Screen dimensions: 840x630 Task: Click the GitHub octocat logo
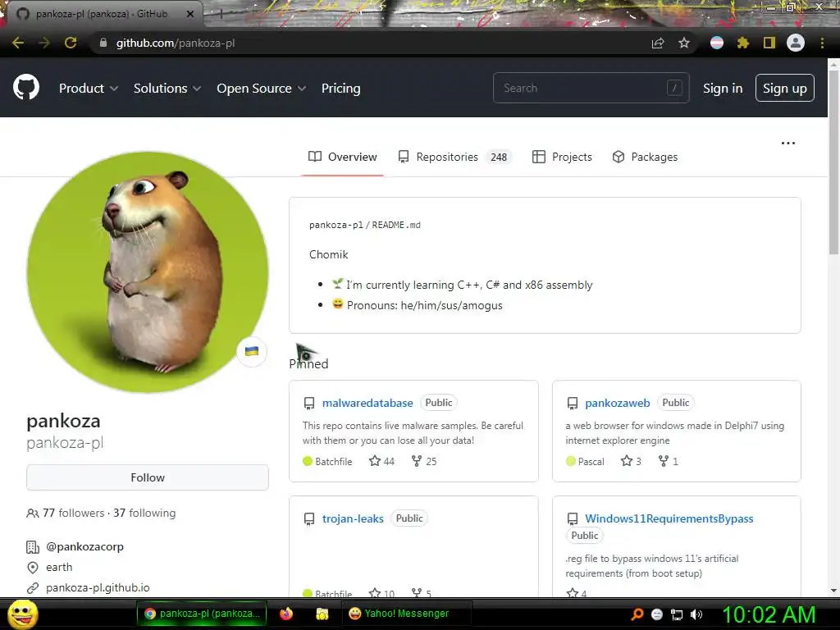[25, 88]
